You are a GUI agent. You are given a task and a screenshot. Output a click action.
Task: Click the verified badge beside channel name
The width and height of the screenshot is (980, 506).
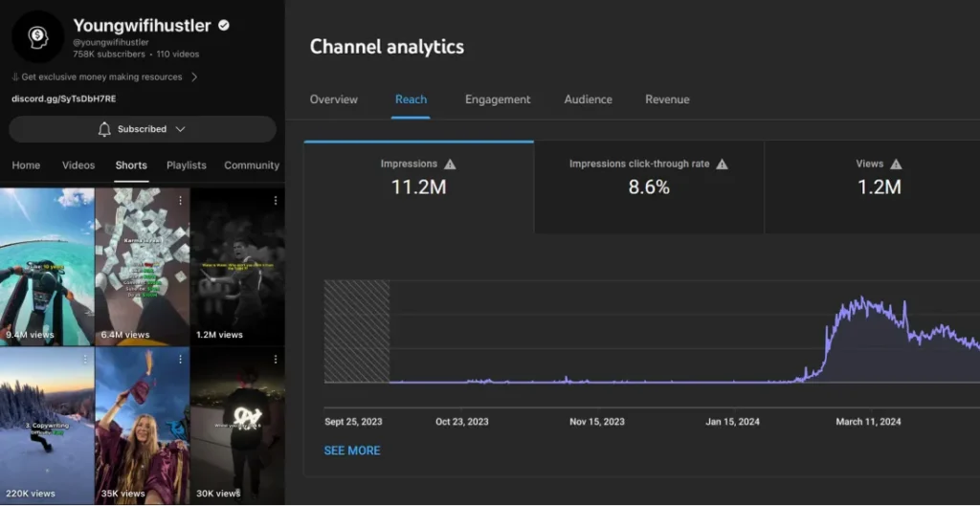(x=224, y=26)
